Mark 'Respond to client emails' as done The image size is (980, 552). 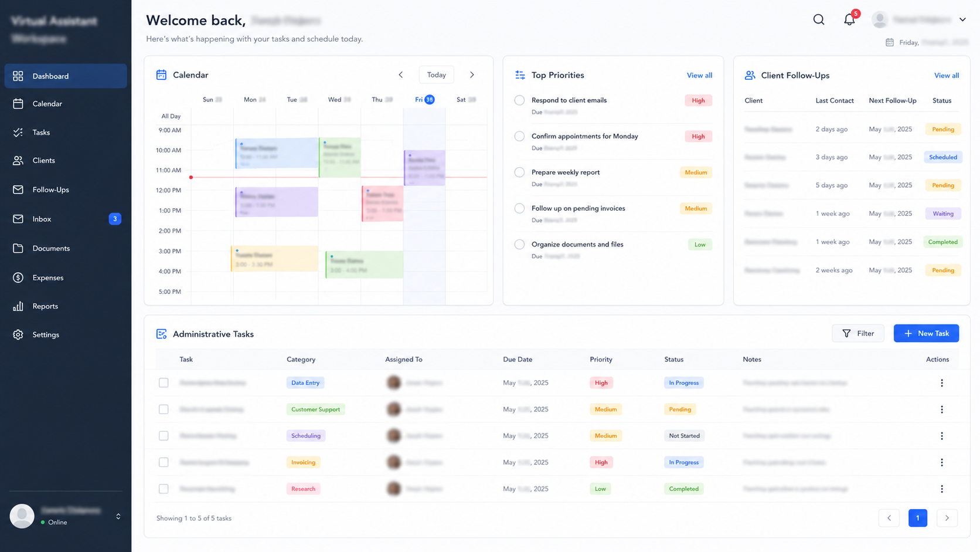tap(519, 100)
